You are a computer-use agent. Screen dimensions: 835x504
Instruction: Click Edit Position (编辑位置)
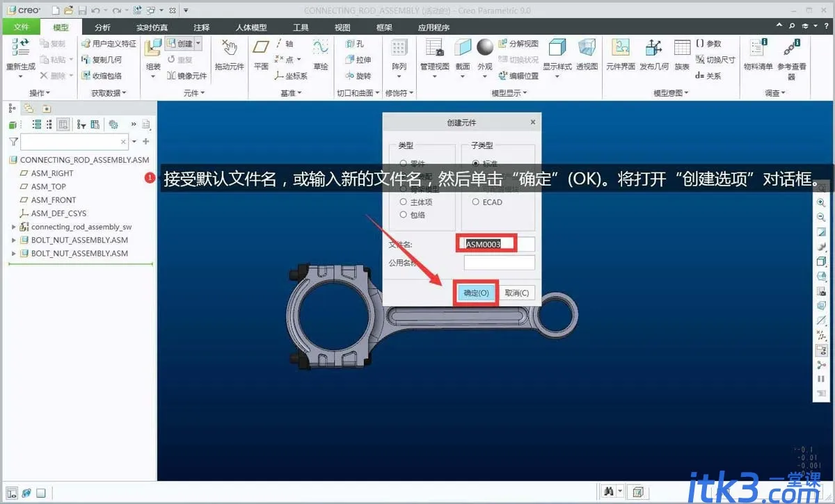pos(518,76)
